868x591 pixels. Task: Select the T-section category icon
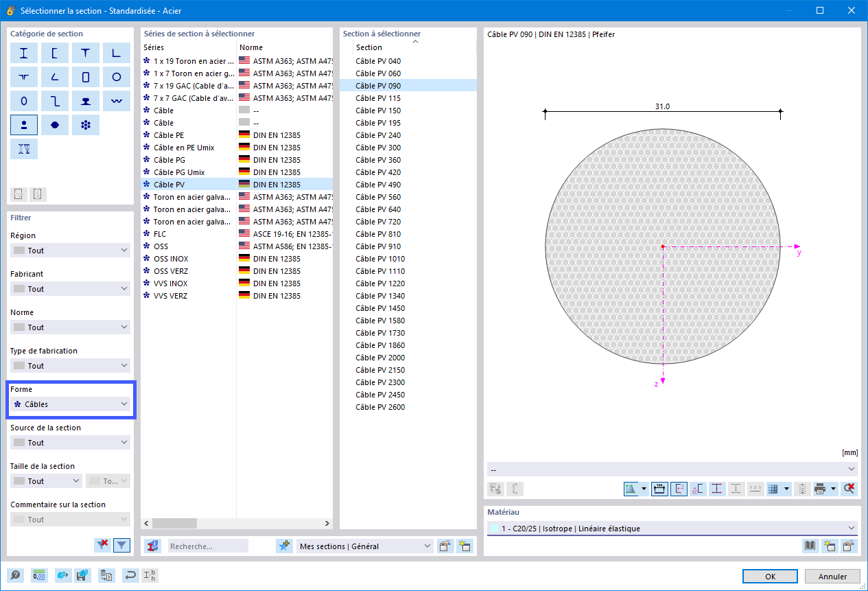pos(86,53)
